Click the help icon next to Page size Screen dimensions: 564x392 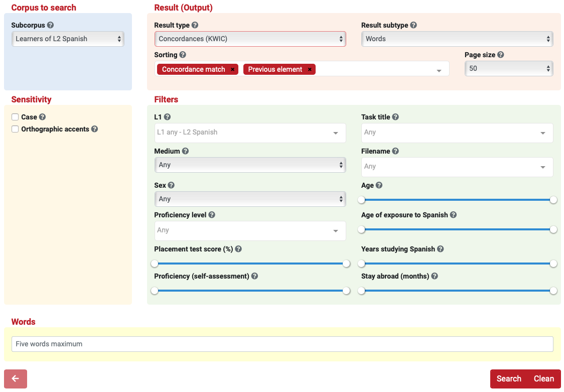[500, 55]
